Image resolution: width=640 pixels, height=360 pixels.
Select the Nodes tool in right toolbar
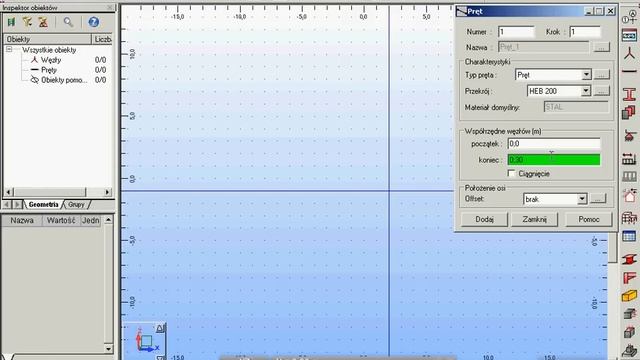(629, 53)
